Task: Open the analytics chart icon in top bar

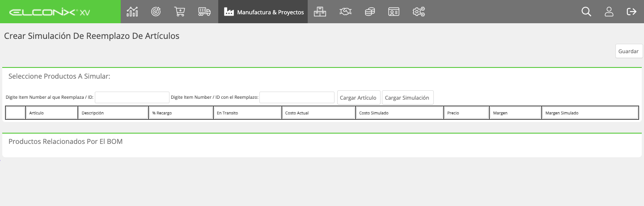Action: coord(132,12)
